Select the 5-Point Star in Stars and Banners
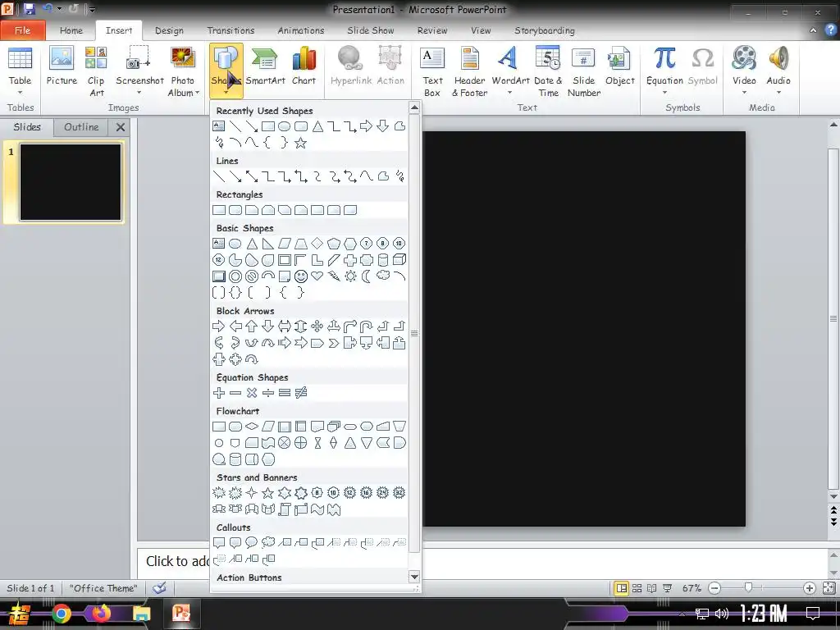Image resolution: width=840 pixels, height=630 pixels. [268, 493]
